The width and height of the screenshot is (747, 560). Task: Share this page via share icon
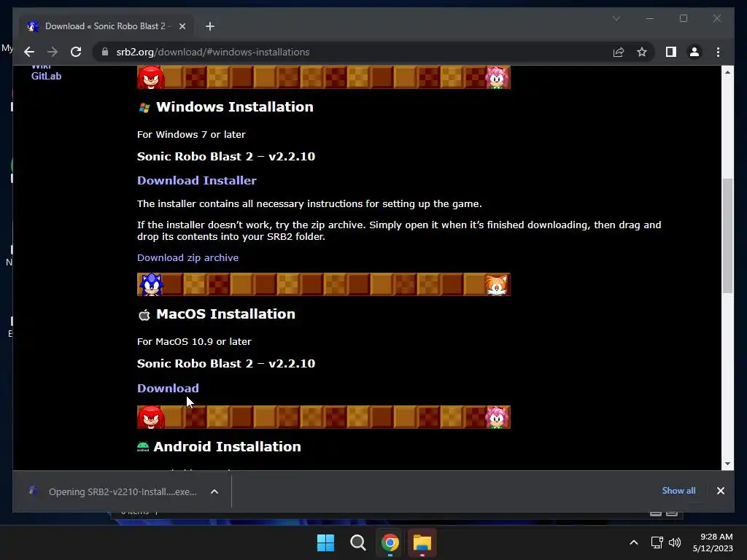[x=619, y=52]
